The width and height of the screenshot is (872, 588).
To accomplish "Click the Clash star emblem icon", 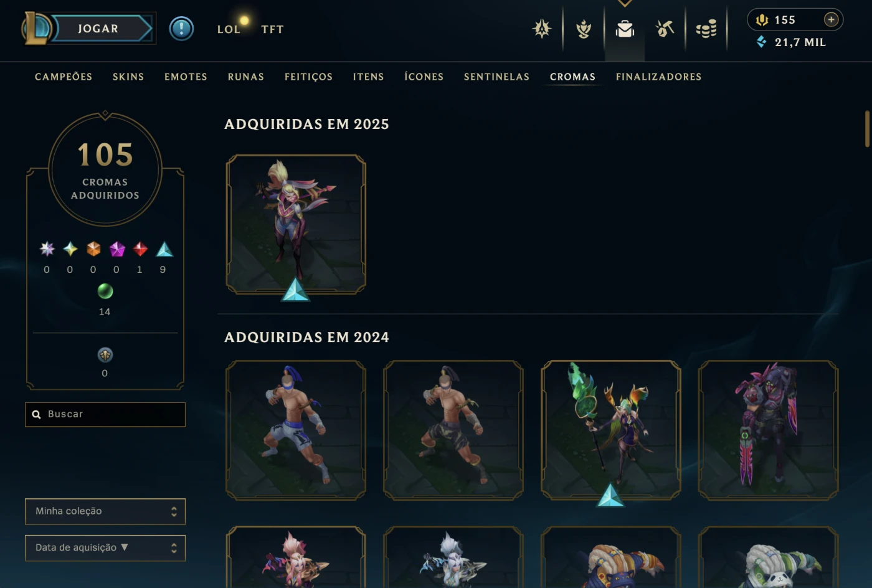I will pyautogui.click(x=542, y=29).
